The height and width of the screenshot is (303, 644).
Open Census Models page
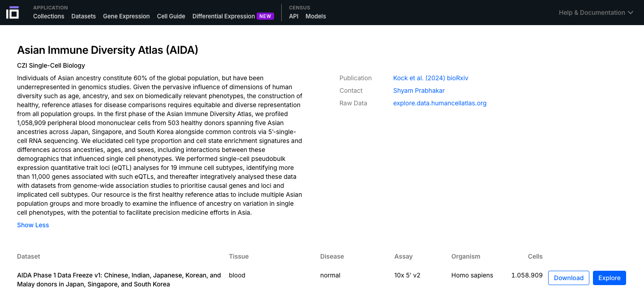pos(315,16)
